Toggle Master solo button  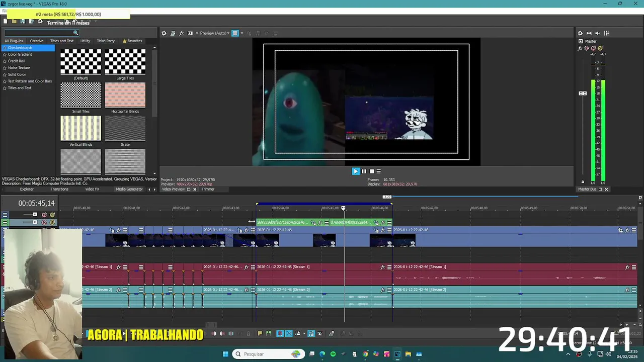click(x=600, y=48)
